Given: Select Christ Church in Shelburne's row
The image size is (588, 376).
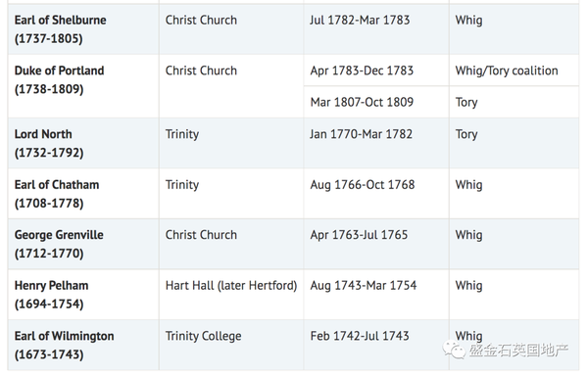Looking at the screenshot, I should pos(201,20).
